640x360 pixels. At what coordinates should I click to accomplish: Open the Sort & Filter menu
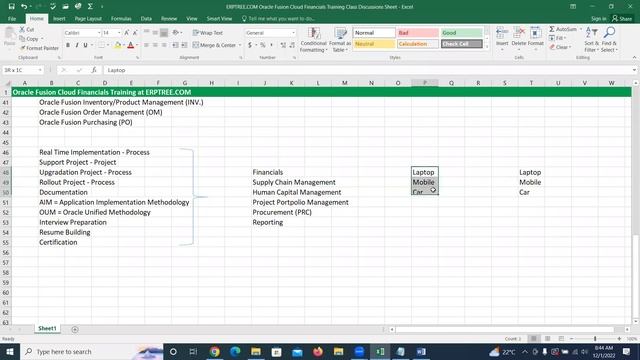point(591,40)
